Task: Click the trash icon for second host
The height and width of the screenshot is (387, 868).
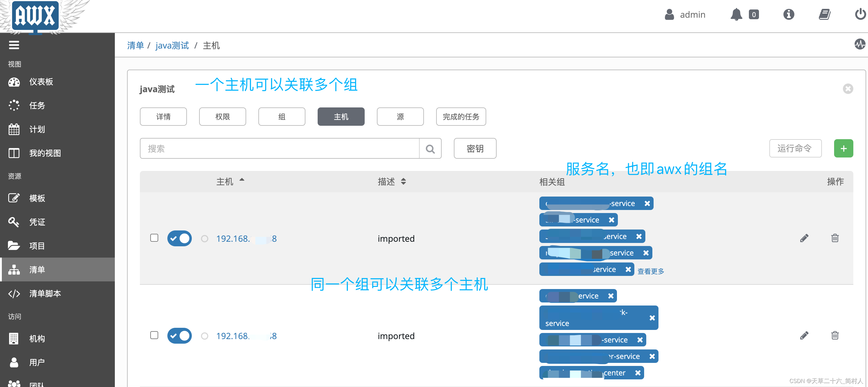Action: pos(835,335)
